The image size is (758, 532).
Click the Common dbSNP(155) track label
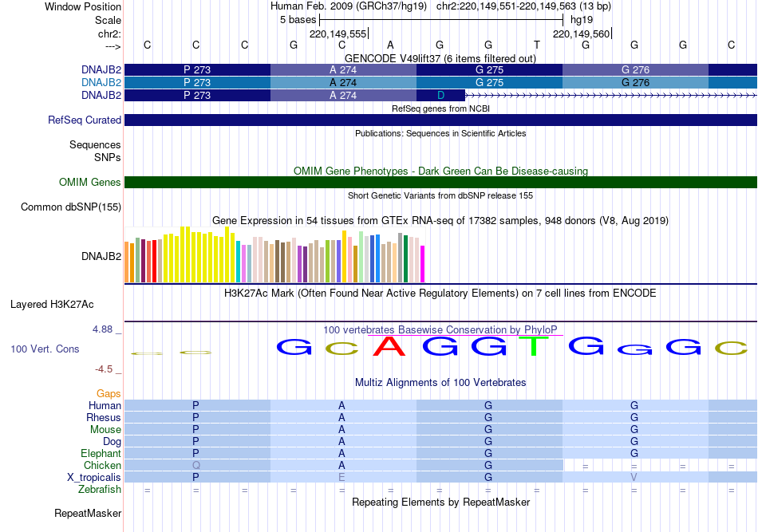pos(71,207)
